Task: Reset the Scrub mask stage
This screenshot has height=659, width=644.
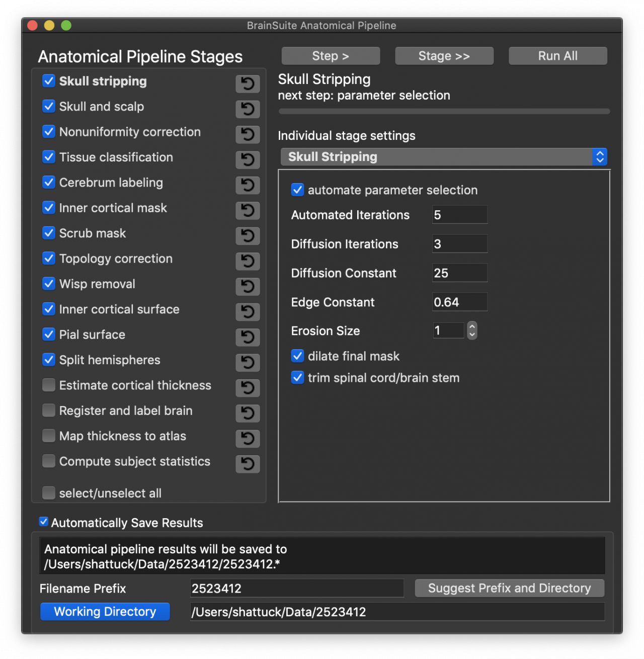Action: click(247, 236)
